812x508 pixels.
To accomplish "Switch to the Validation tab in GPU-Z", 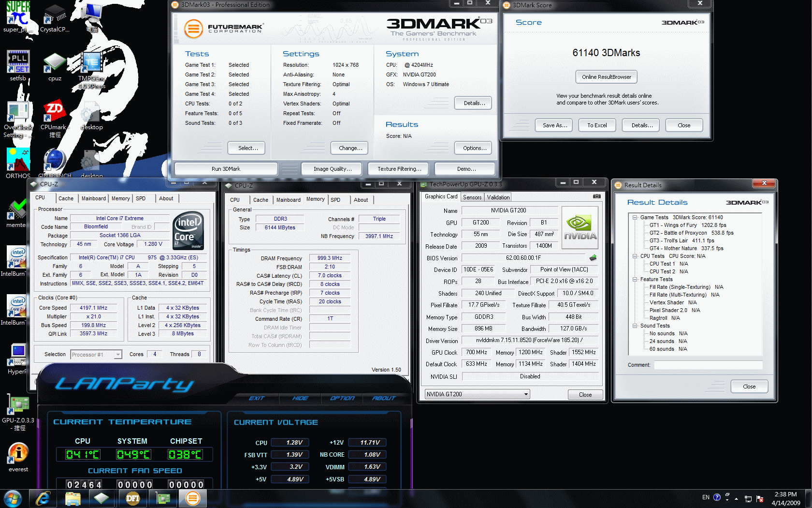I will click(498, 197).
